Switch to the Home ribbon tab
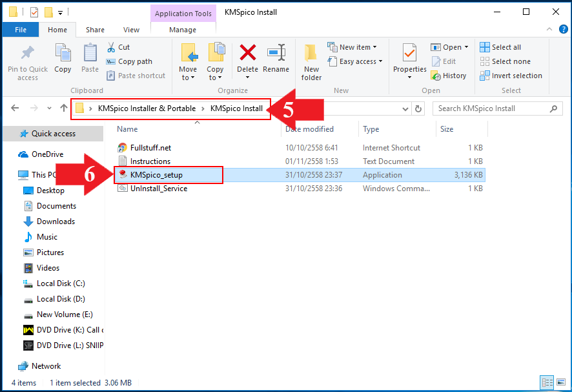Screen dimensions: 572x392 57,30
